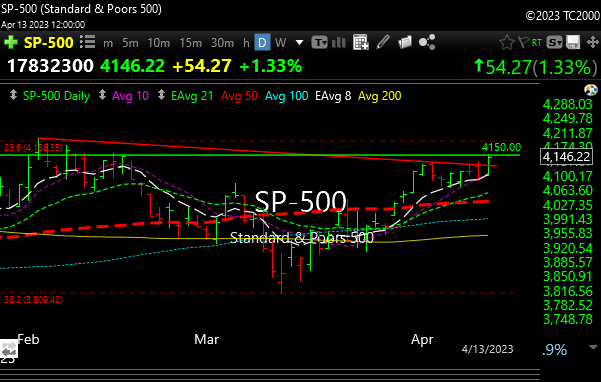Expand the timeframe dropdown arrow after W
Viewport: 601px width, 382px height.
pyautogui.click(x=299, y=43)
